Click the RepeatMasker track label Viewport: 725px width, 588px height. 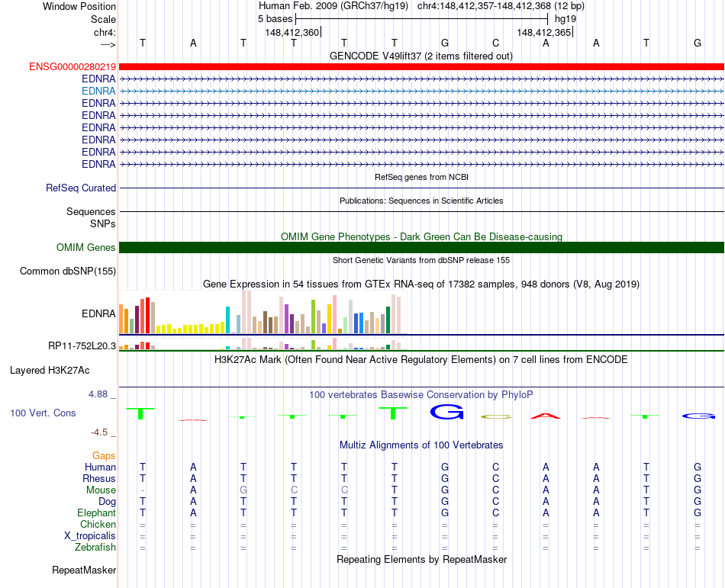[x=84, y=570]
